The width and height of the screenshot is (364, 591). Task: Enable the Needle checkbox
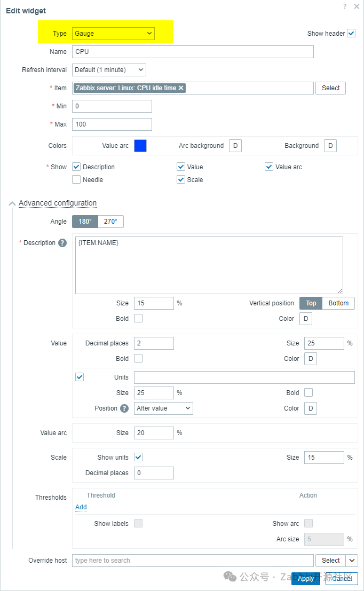pos(76,179)
